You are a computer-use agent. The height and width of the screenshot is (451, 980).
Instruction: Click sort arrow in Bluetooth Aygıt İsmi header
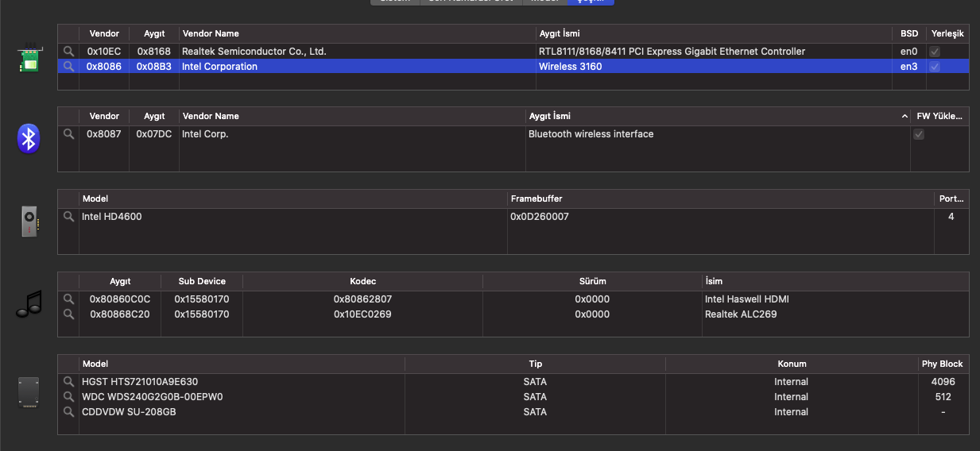coord(904,117)
